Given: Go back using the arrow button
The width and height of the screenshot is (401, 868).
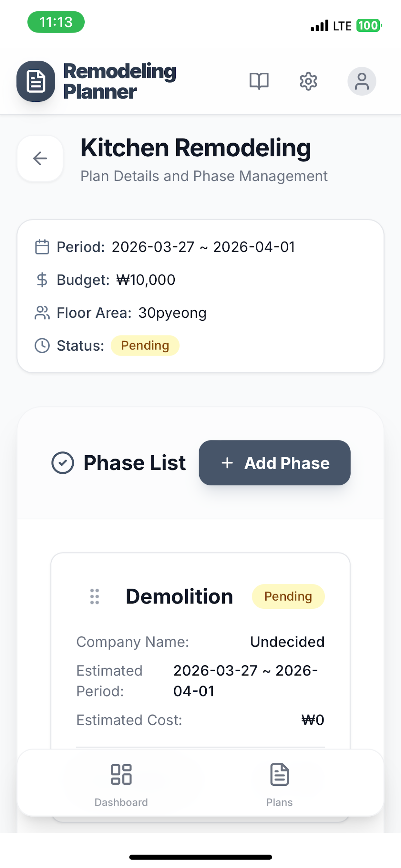Looking at the screenshot, I should [x=40, y=158].
